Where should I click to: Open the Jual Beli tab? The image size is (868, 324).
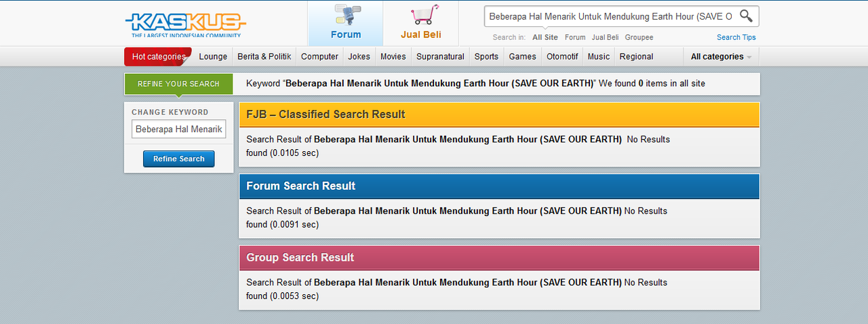pyautogui.click(x=421, y=23)
